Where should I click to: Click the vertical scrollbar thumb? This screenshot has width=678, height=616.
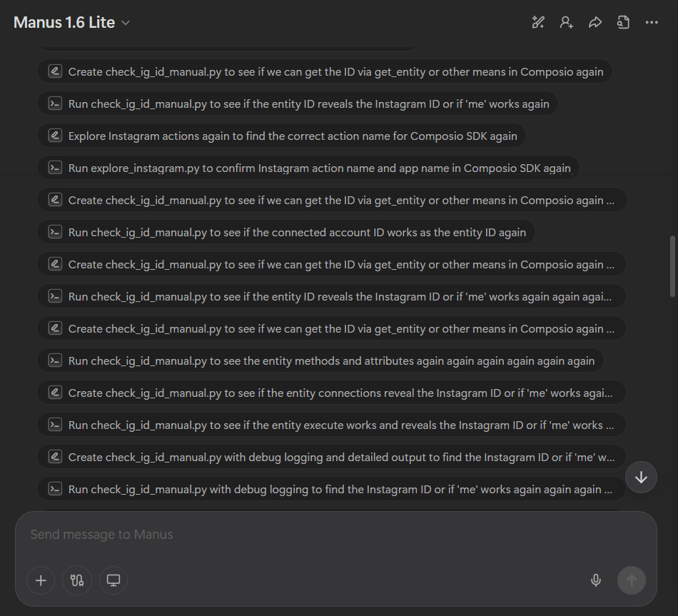point(672,266)
